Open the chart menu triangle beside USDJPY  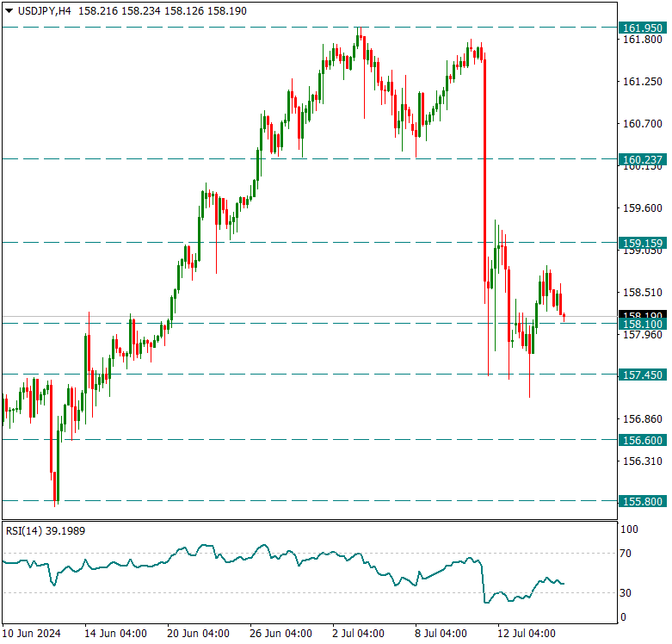(9, 11)
